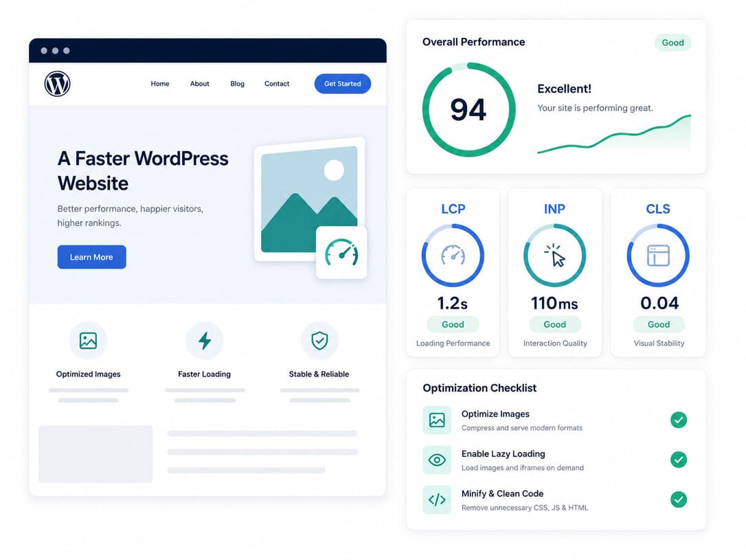
Task: Toggle the Minify & Clean Code check mark
Action: (679, 500)
